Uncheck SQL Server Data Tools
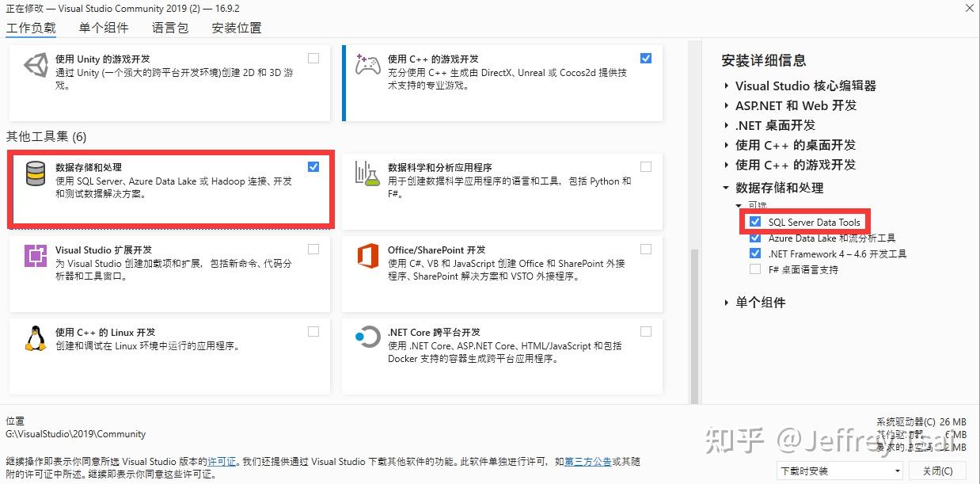 coord(754,222)
